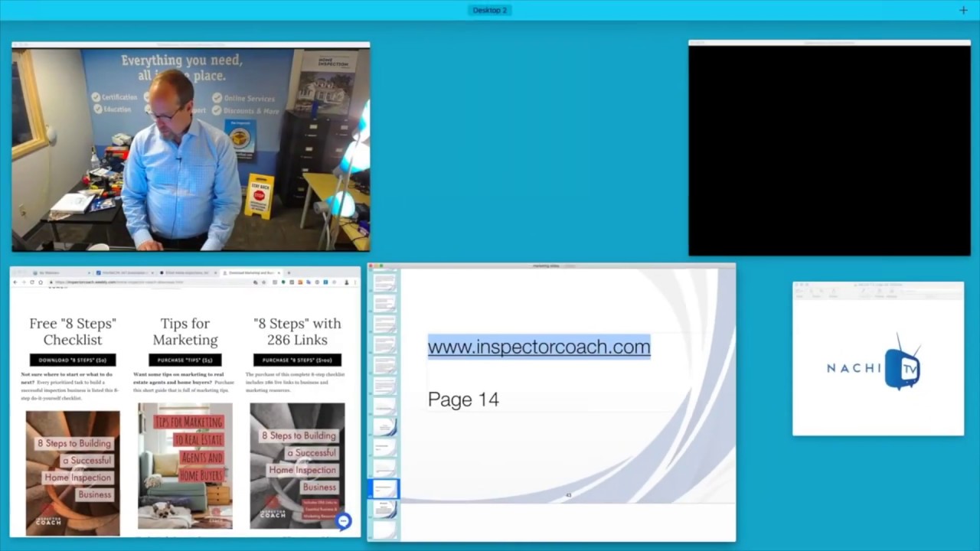Open the cover reading Includes 286 Links

pos(297,465)
